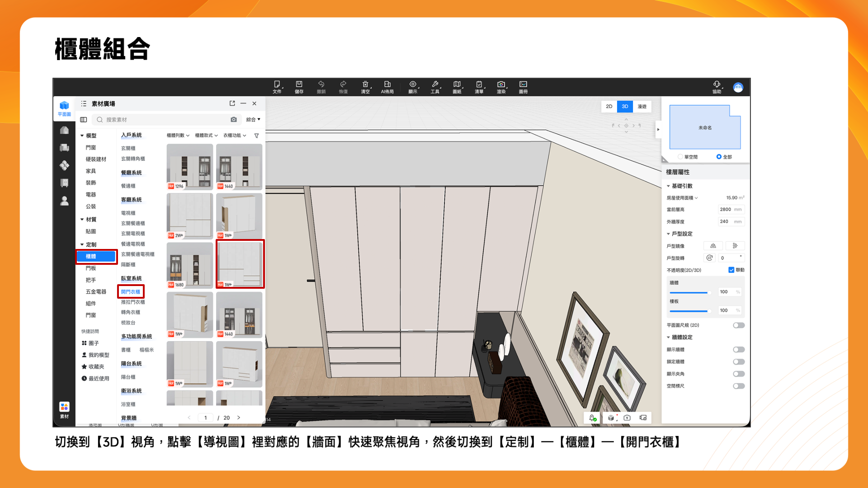868x488 pixels.
Task: Click the filter funnel icon
Action: 256,136
